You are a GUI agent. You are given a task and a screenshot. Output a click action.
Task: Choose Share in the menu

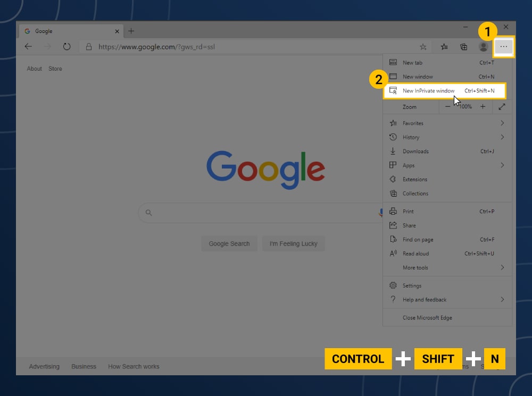[x=447, y=225]
